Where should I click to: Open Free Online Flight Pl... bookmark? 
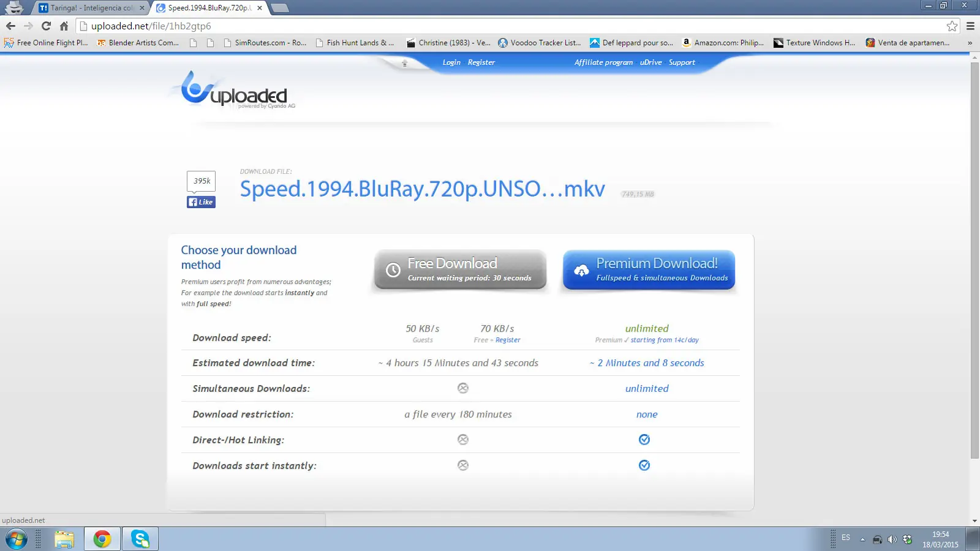tap(46, 43)
